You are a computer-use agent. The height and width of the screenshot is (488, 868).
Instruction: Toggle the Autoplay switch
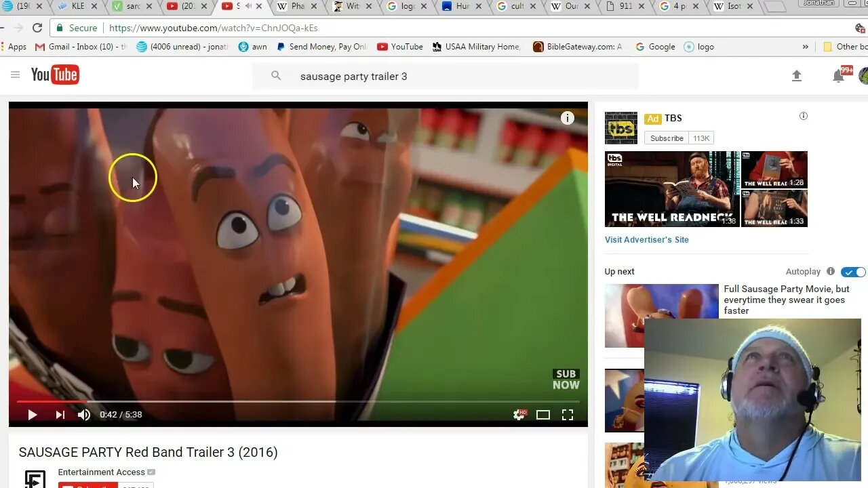point(853,272)
